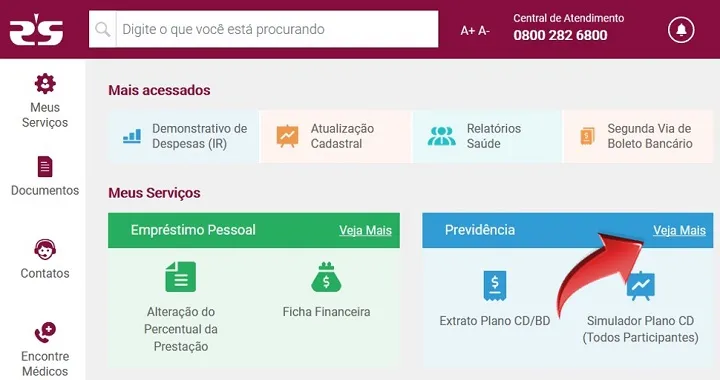The image size is (720, 380).
Task: Open Relatórios Saúde card
Action: click(x=487, y=136)
